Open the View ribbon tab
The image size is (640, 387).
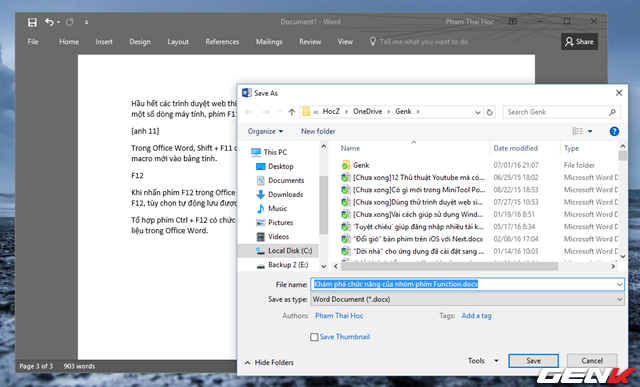point(345,42)
